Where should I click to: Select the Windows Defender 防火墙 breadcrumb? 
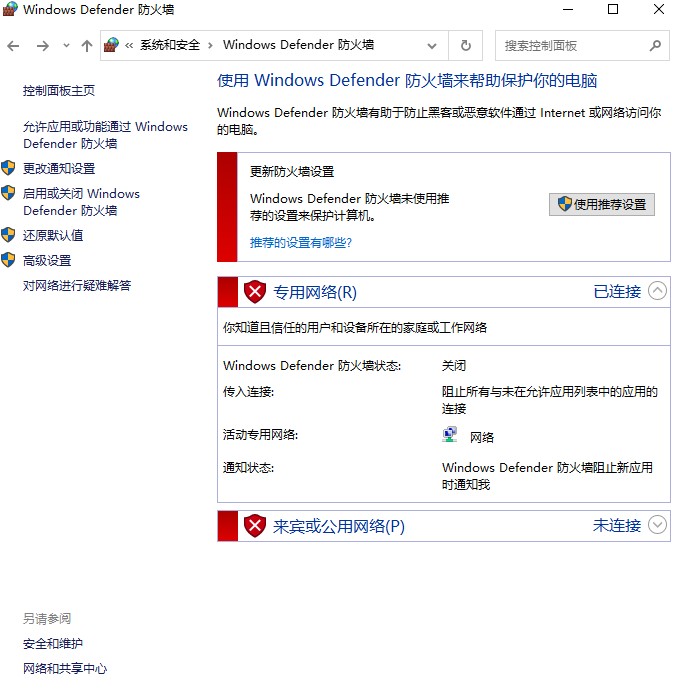coord(298,45)
